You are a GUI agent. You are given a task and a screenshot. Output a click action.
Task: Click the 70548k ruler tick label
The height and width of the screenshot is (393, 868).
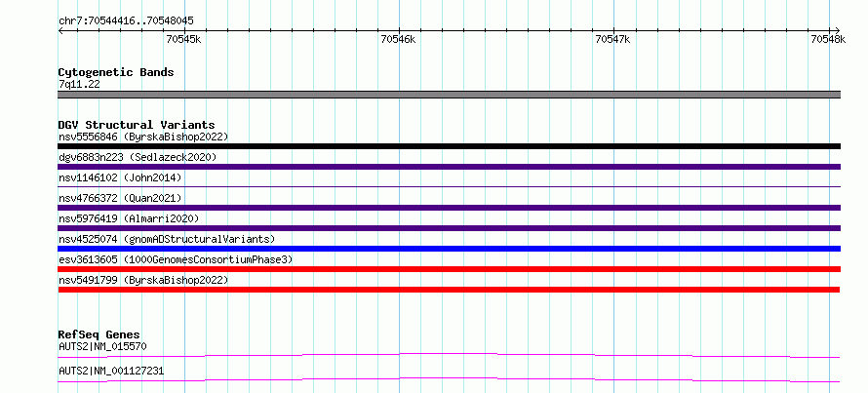(x=828, y=39)
